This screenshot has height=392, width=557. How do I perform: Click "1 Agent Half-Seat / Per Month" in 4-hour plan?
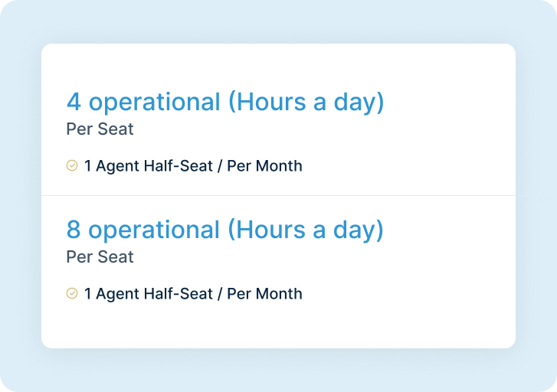pos(193,166)
